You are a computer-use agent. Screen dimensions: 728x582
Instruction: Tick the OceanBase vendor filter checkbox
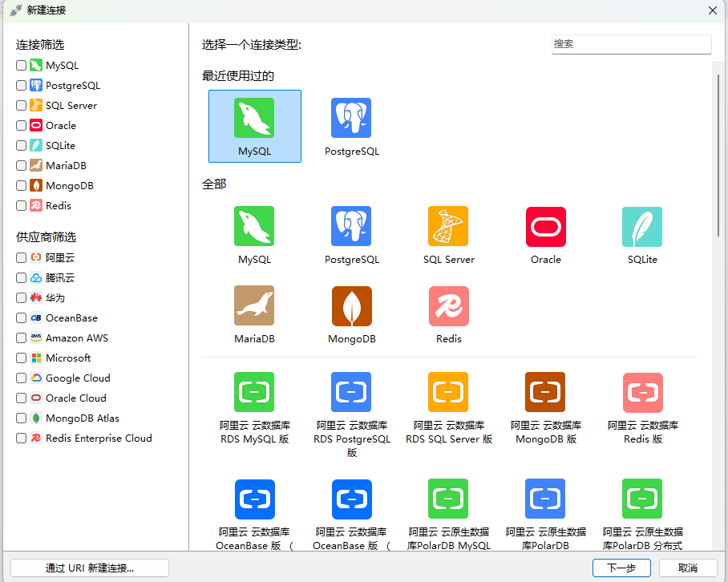21,318
